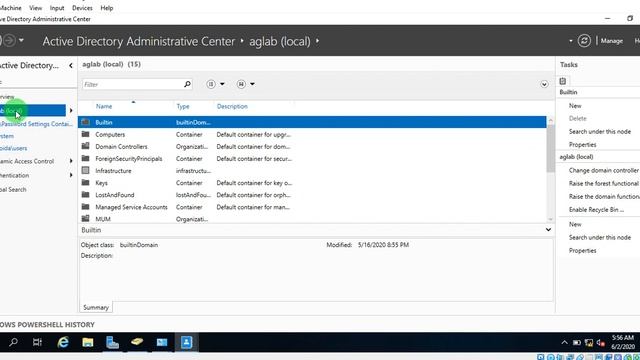Viewport: 640px width, 360px height.
Task: Select the MUM row name
Action: click(x=103, y=219)
